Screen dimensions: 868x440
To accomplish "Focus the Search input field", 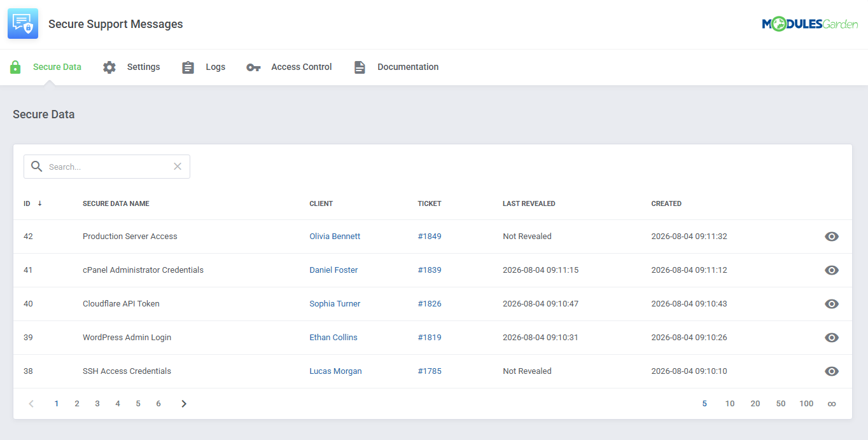I will coord(107,167).
